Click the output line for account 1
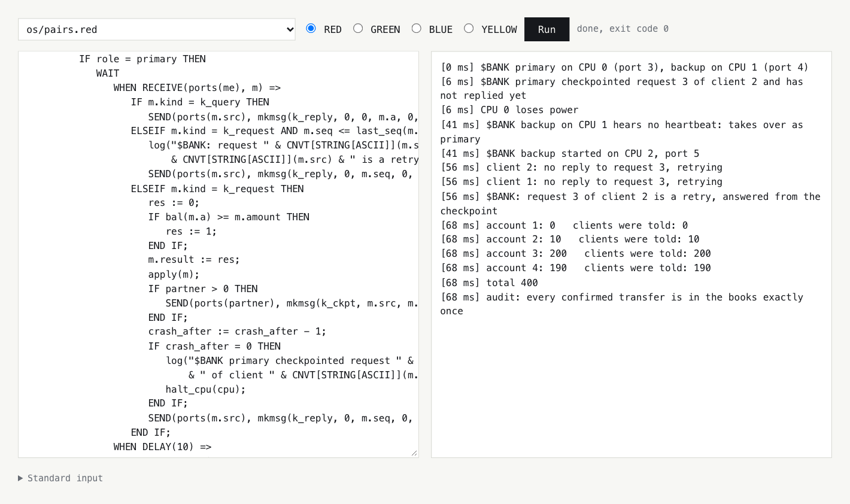Viewport: 850px width, 504px height. (564, 225)
